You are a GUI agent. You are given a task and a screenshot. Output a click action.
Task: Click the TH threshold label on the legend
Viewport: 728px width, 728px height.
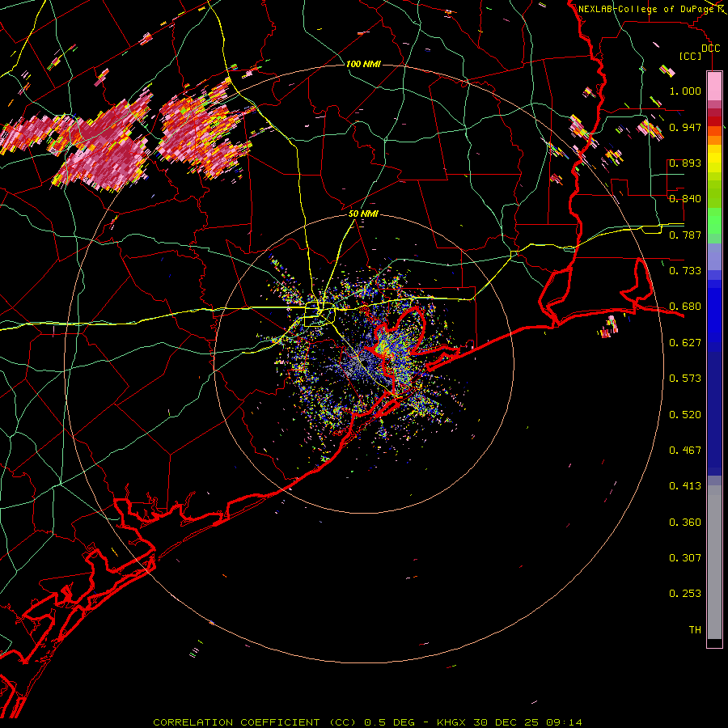pos(695,630)
